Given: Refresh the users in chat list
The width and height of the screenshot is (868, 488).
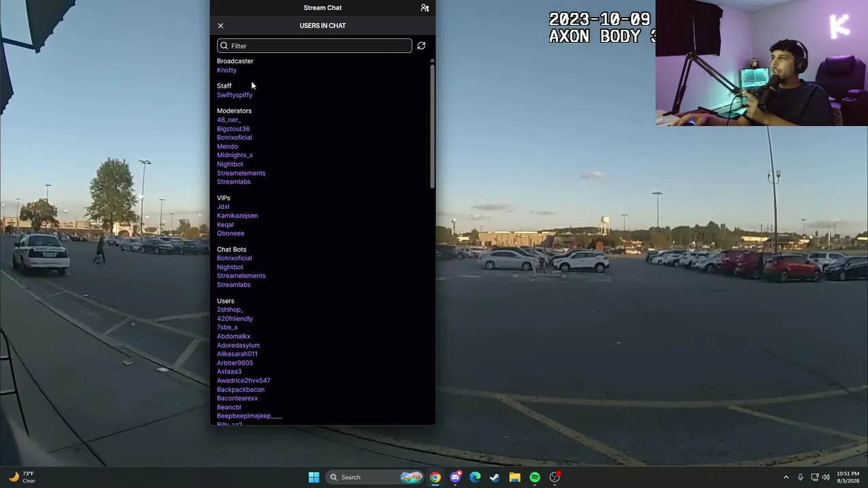Looking at the screenshot, I should click(421, 46).
